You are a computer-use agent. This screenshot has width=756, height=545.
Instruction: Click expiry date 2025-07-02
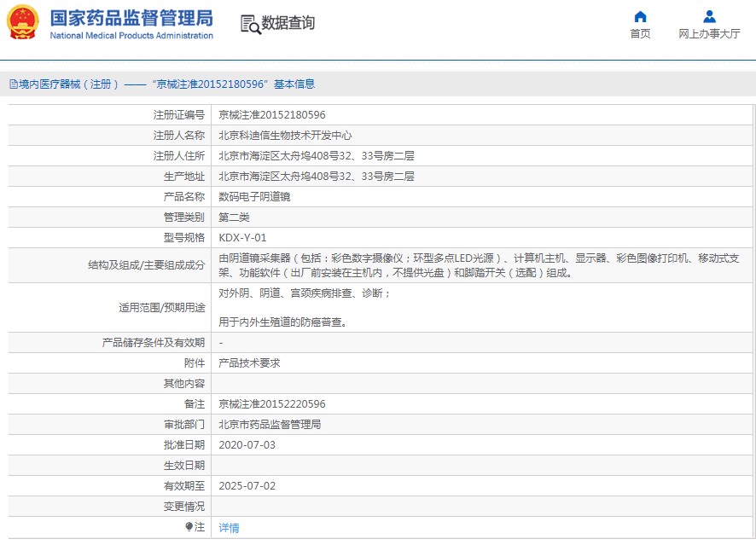247,486
